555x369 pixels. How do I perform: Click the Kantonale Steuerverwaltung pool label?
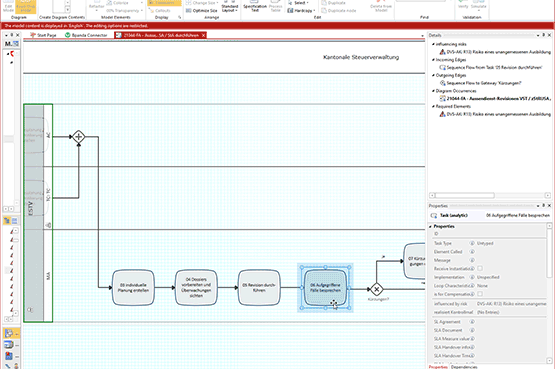[361, 57]
